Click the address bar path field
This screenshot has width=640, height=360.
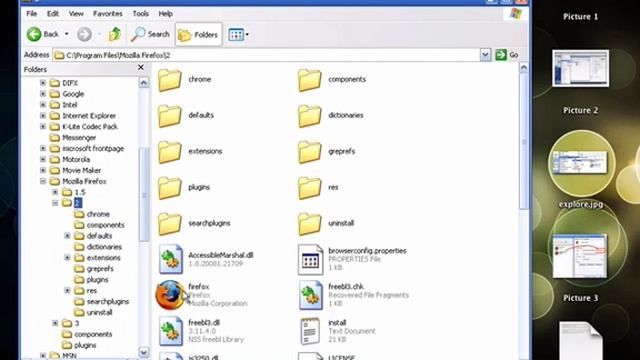[x=267, y=55]
